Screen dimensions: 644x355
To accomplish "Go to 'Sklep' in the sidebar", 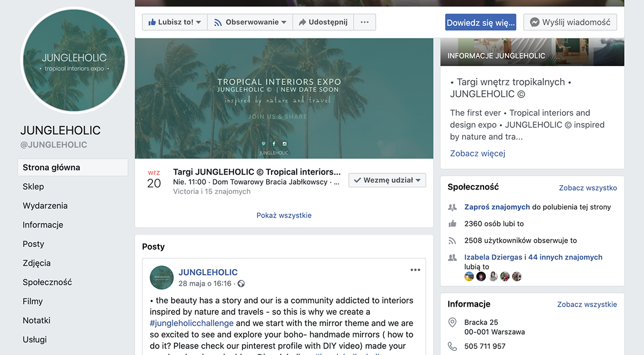I will click(33, 186).
